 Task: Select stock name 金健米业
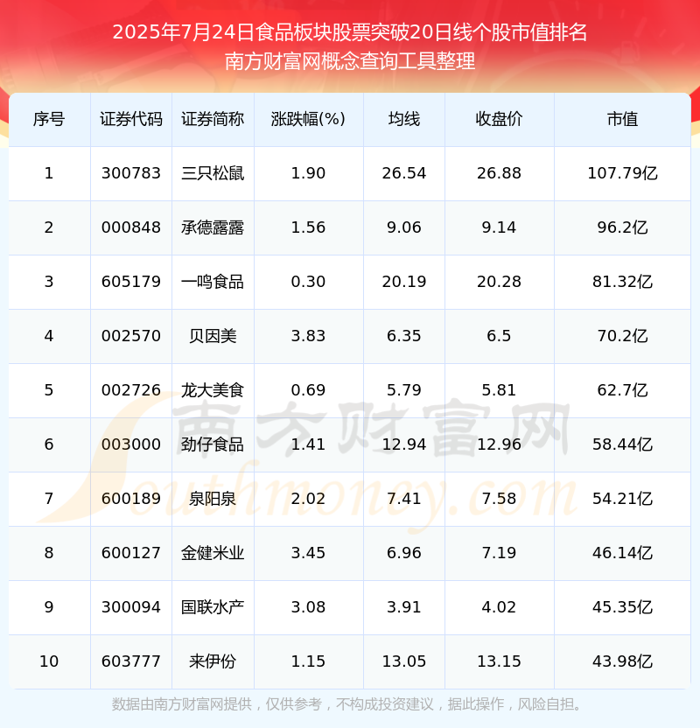[213, 553]
